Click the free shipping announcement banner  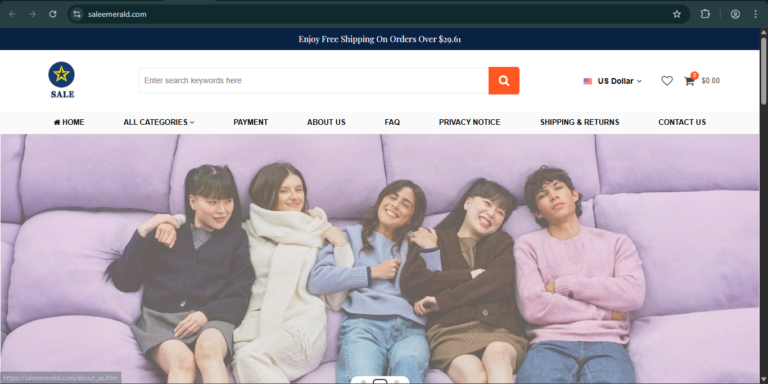pos(380,39)
